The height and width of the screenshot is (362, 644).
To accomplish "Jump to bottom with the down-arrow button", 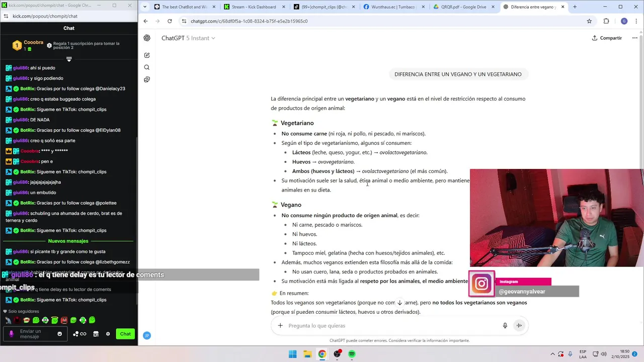I will 399,303.
